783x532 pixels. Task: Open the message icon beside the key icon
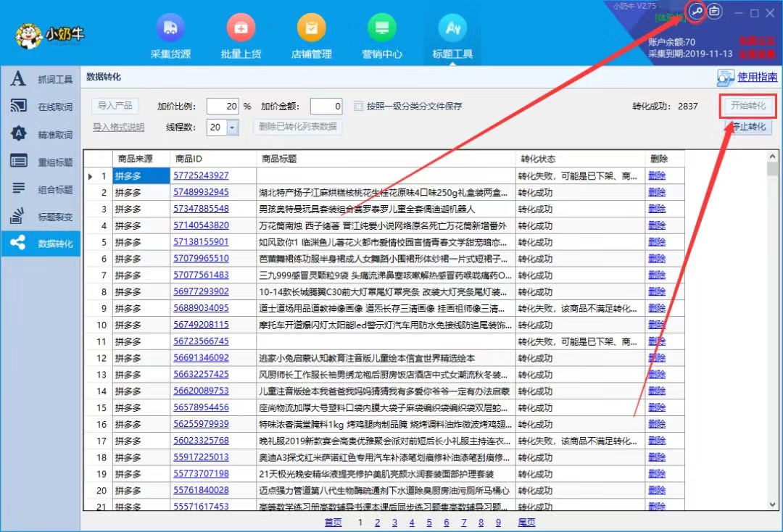tap(715, 11)
